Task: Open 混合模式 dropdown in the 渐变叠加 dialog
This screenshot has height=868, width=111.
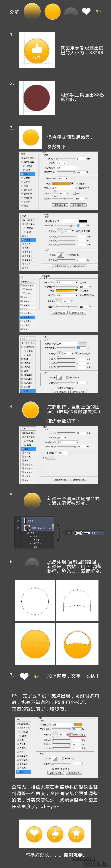Action: pyautogui.click(x=67, y=282)
